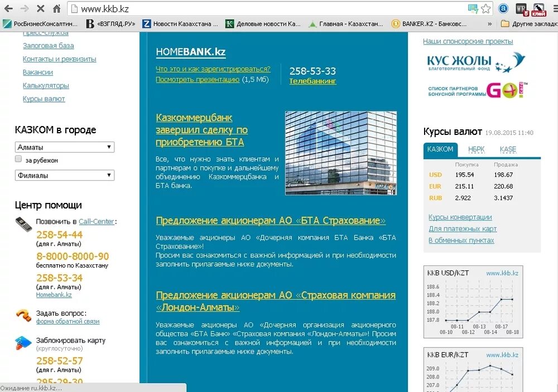Viewport: 558px width, 392px height.
Task: Open the «ВЗГЛЯД.РУ» bookmark
Action: (x=111, y=24)
